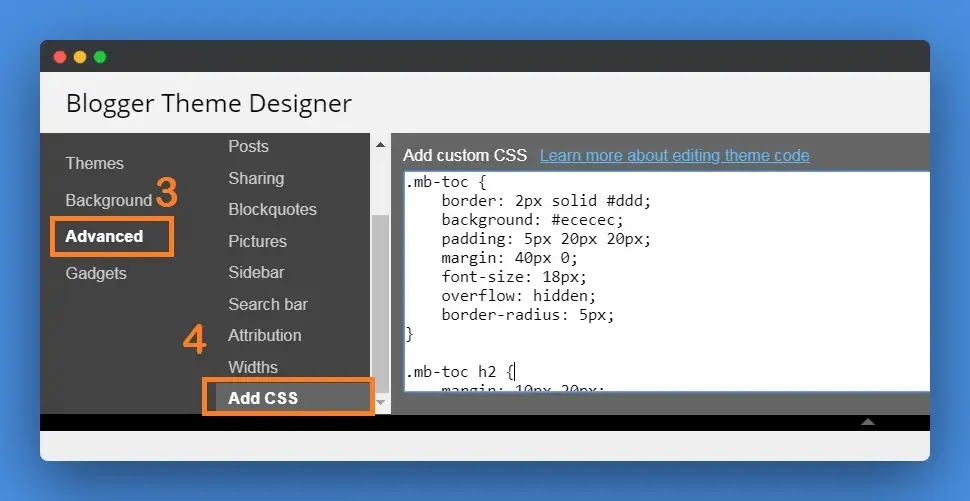Open the Gadgets section
This screenshot has width=970, height=501.
coord(96,273)
